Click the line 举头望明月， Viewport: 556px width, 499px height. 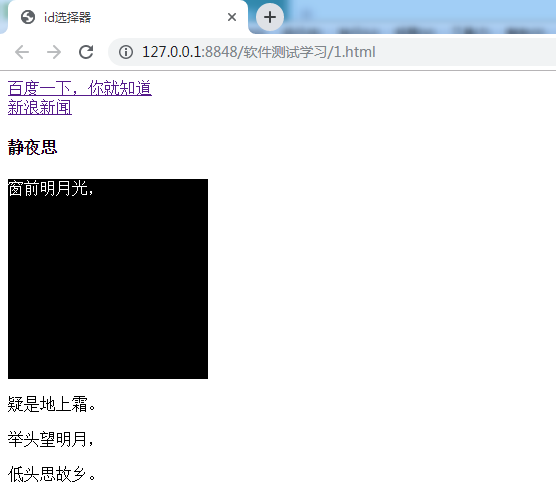pos(50,439)
